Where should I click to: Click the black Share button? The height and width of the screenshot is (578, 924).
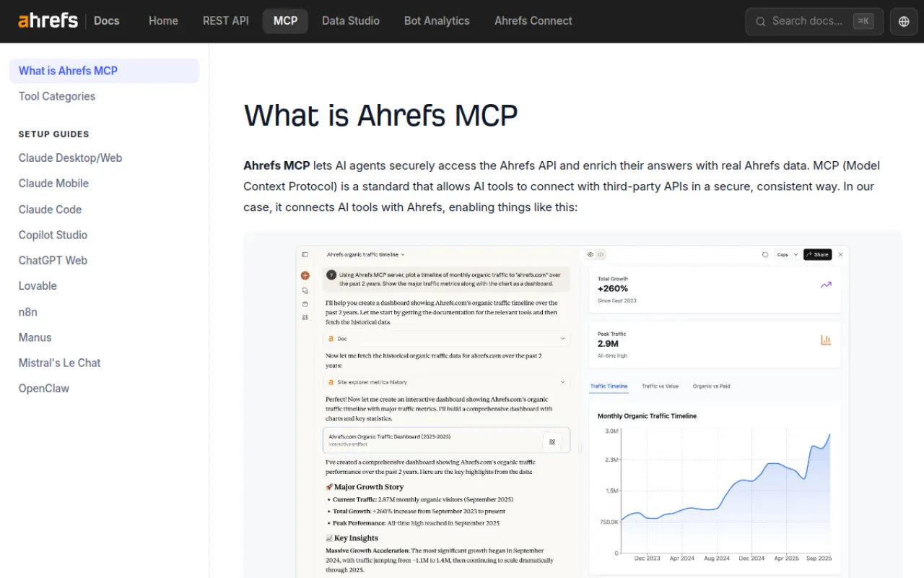817,254
